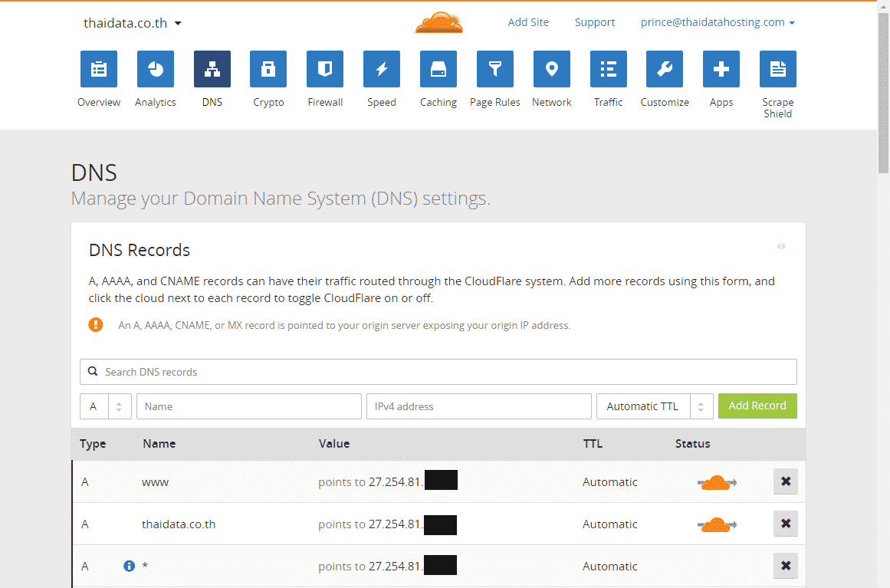Open the prince@thaidatahosting.com account dropdown

pyautogui.click(x=718, y=22)
